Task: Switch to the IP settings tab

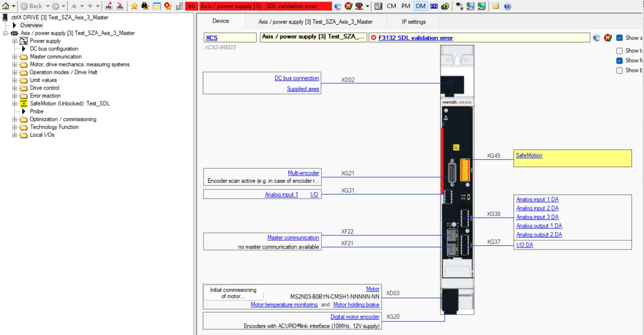Action: pyautogui.click(x=414, y=22)
